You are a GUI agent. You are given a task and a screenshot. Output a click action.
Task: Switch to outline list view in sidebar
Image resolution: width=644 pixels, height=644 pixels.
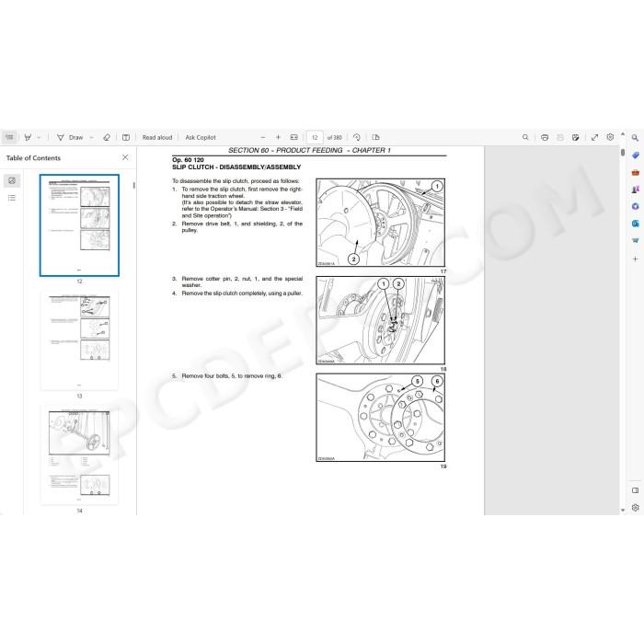pyautogui.click(x=12, y=198)
